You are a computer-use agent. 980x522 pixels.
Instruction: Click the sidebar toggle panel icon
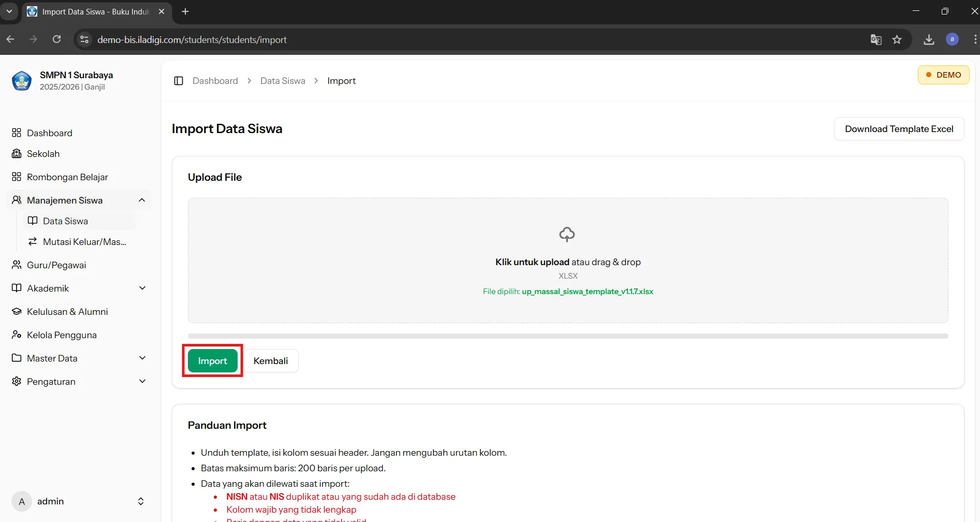tap(179, 81)
